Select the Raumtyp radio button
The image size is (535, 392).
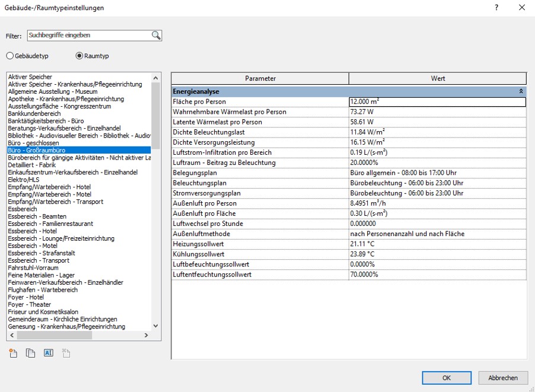coord(79,56)
